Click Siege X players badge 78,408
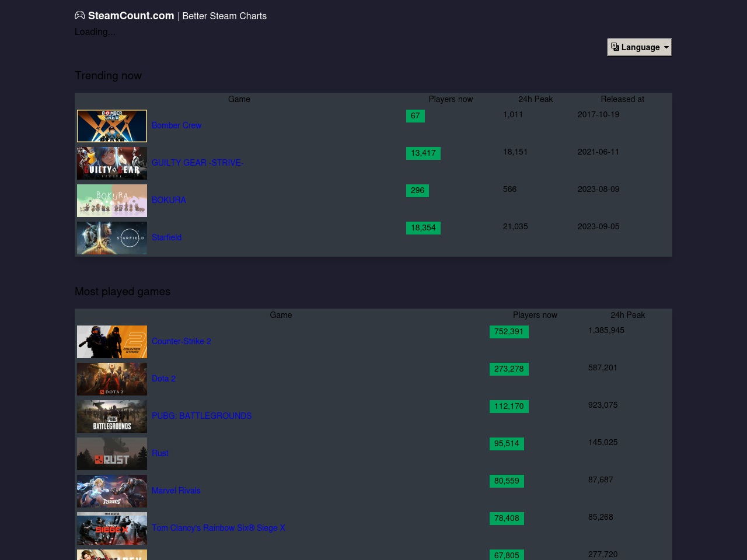747x560 pixels. [507, 519]
